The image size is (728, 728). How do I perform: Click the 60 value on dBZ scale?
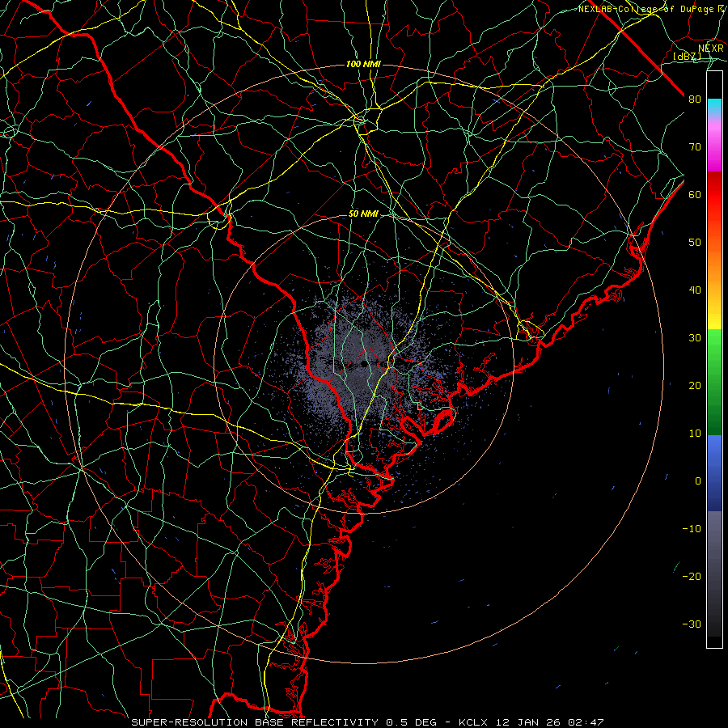pyautogui.click(x=695, y=194)
